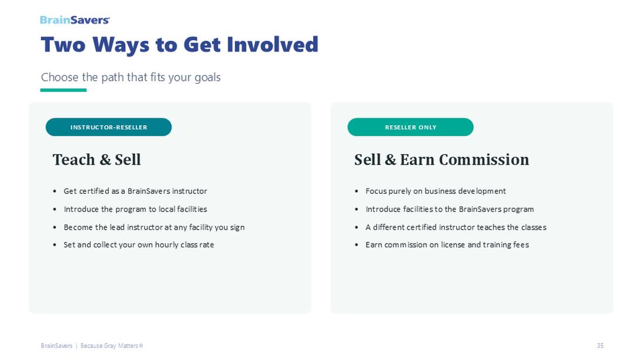Click the Set and collect hourly rate bullet
Screen dimensions: 644x362
(x=139, y=244)
